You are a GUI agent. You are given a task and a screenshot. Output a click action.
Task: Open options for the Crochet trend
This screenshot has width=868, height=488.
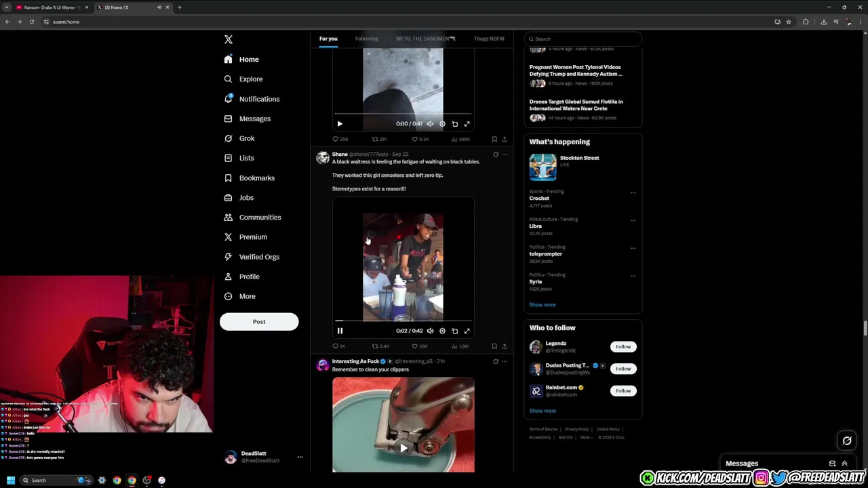pyautogui.click(x=633, y=192)
